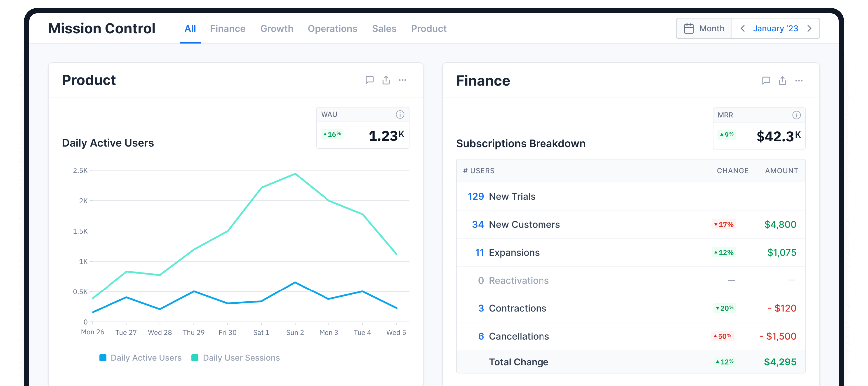Toggle Daily User Sessions legend series
Screen dimensions: 868x386
click(x=241, y=358)
